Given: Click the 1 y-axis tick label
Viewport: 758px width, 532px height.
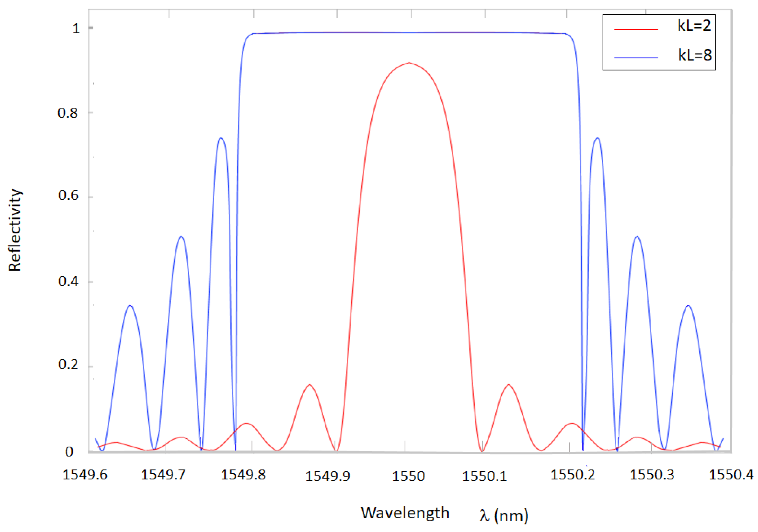Looking at the screenshot, I should click(76, 28).
